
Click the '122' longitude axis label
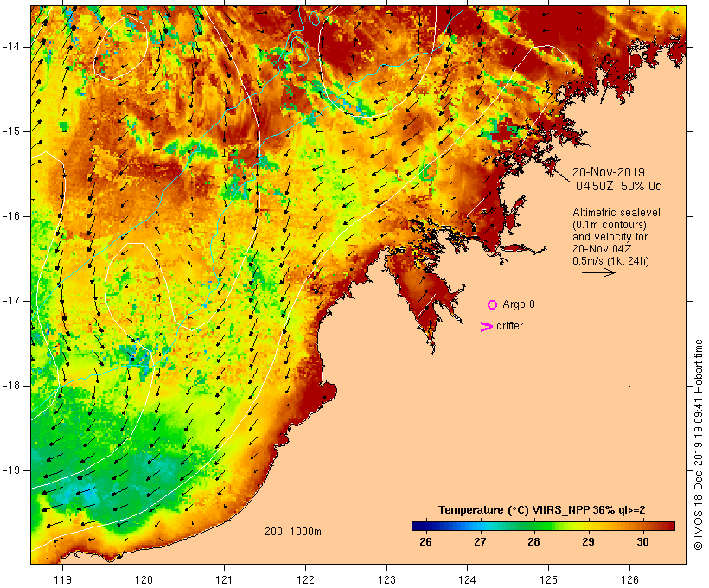click(x=306, y=579)
